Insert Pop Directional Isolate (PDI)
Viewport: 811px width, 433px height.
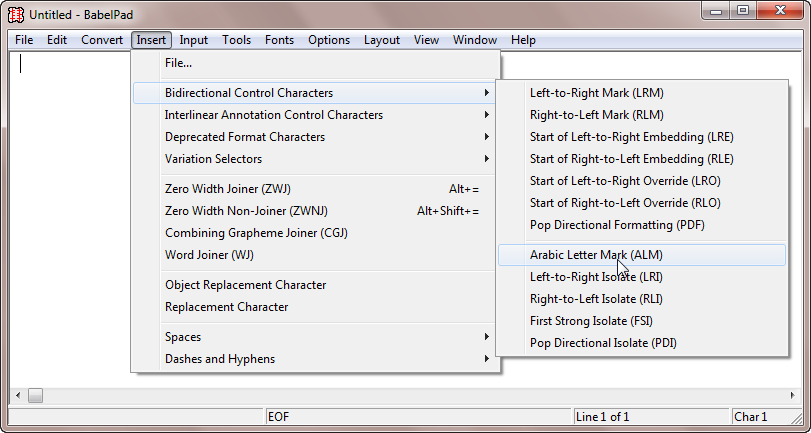click(x=641, y=343)
